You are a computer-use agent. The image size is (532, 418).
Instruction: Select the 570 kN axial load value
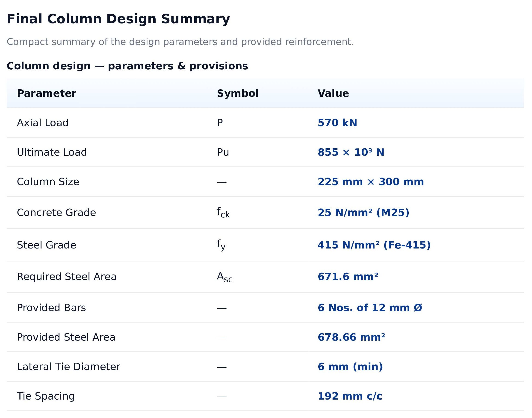click(x=337, y=123)
